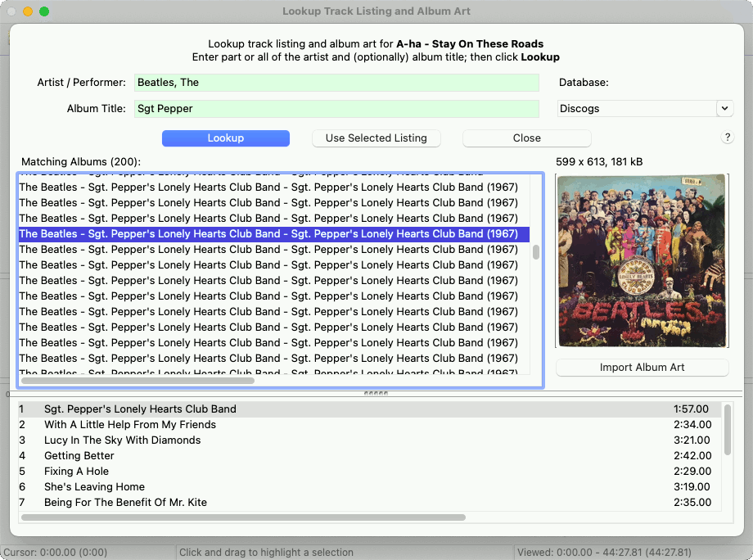Click the Matching Albums (200) label
The image size is (753, 560).
(81, 162)
